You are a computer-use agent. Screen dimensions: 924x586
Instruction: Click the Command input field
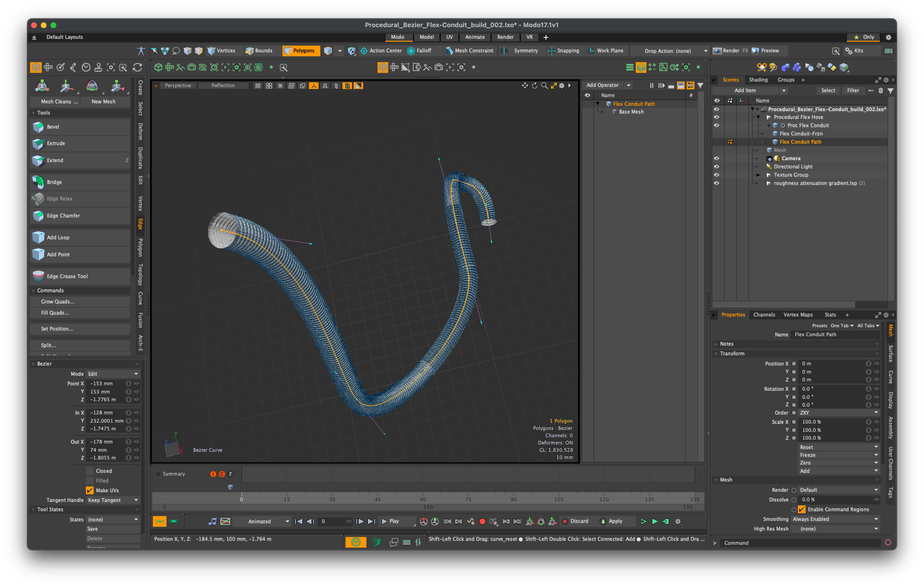tap(801, 543)
